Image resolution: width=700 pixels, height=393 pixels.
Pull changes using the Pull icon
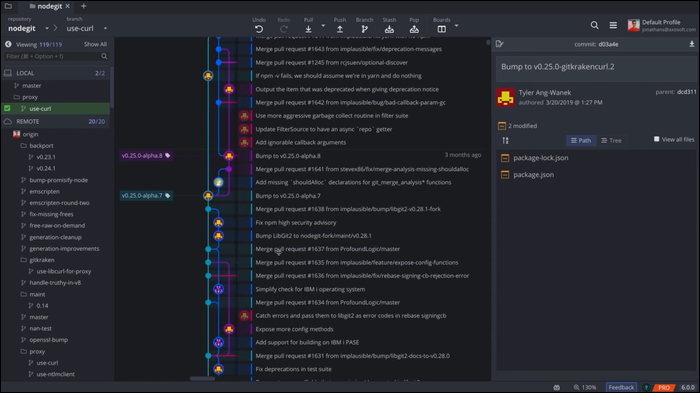[x=308, y=29]
